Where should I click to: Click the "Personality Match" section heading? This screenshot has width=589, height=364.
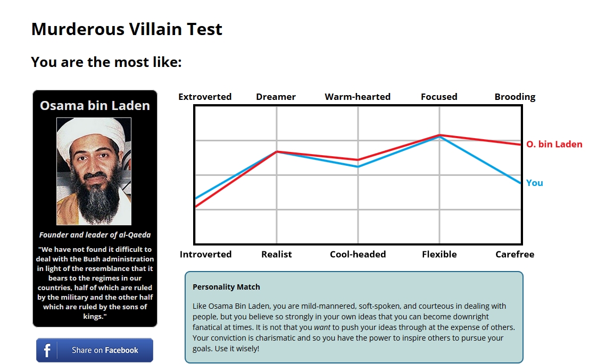[226, 287]
